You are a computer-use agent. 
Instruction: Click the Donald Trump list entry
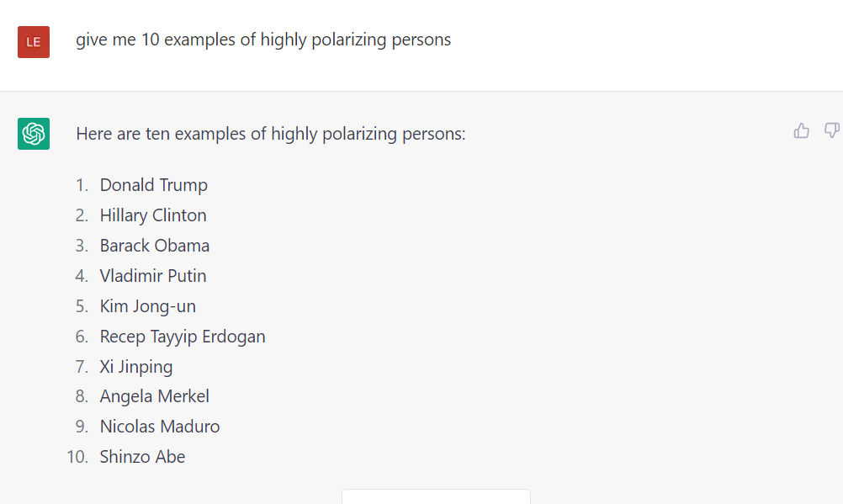153,185
